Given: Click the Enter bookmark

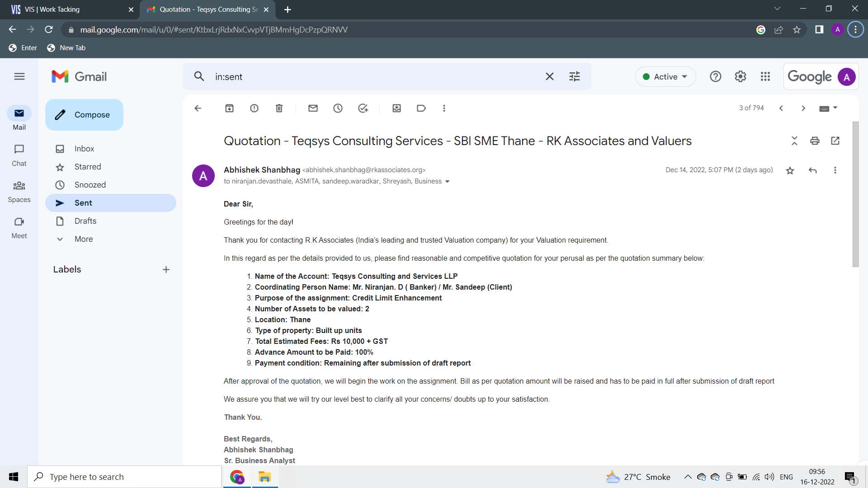Looking at the screenshot, I should (23, 48).
